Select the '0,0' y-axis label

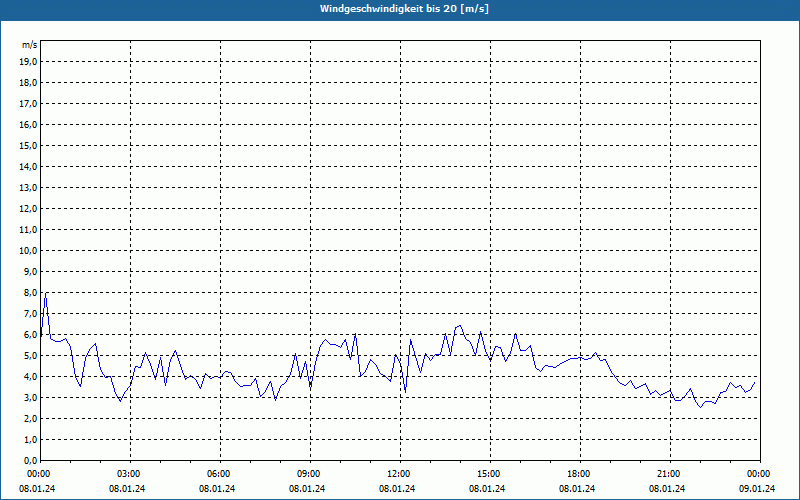point(30,461)
